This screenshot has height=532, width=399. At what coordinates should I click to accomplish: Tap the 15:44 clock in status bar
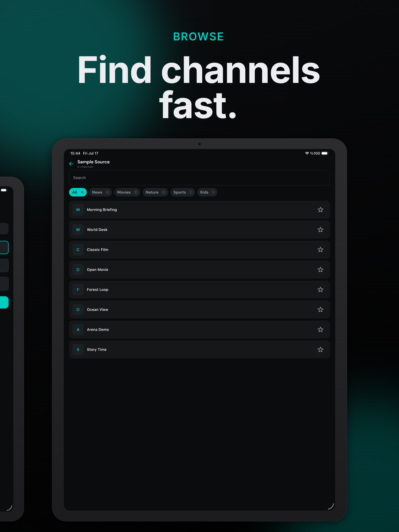[75, 153]
